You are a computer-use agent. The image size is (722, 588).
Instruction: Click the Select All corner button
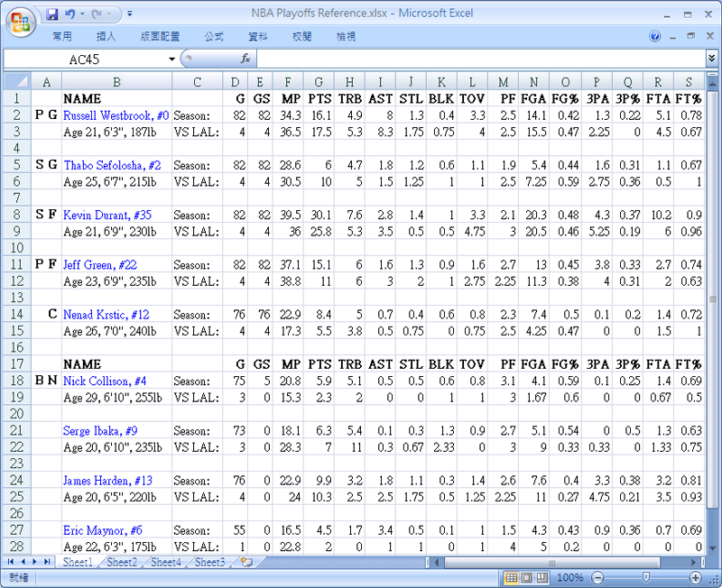pos(17,81)
